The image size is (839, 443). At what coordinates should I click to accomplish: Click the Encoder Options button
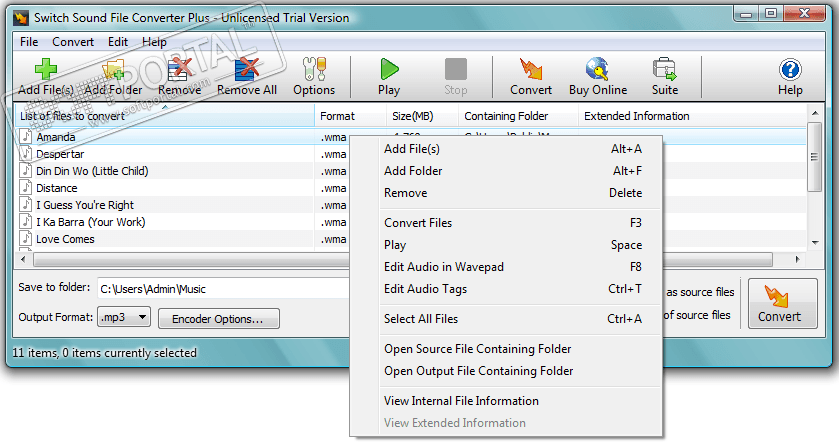pos(217,319)
